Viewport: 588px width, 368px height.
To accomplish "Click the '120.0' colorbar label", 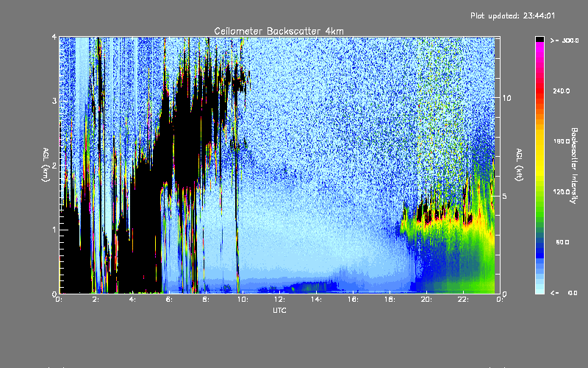I will [562, 192].
